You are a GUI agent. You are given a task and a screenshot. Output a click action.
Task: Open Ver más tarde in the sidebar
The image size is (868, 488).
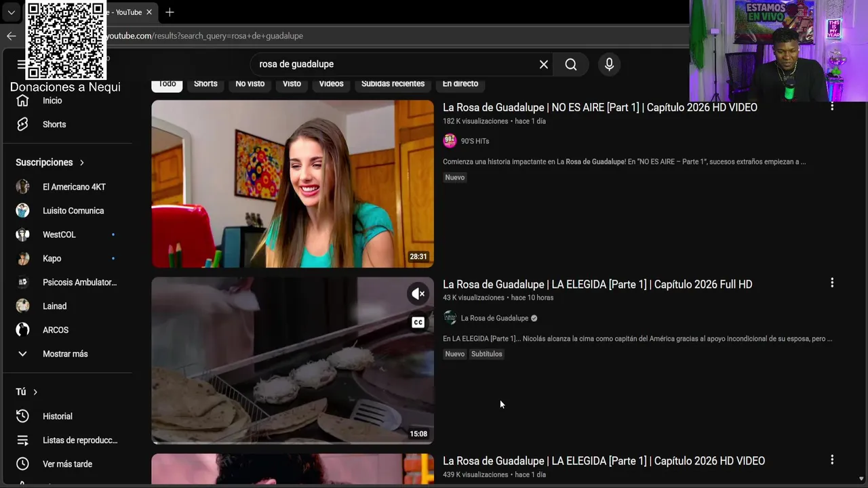click(x=67, y=464)
